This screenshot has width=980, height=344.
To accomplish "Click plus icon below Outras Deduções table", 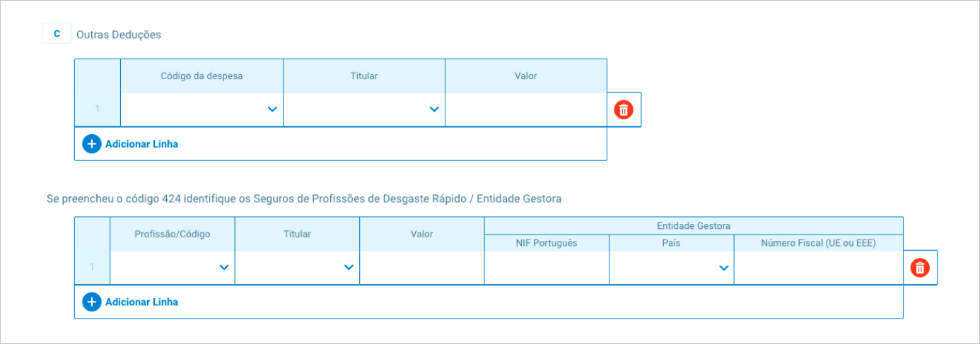I will click(92, 144).
